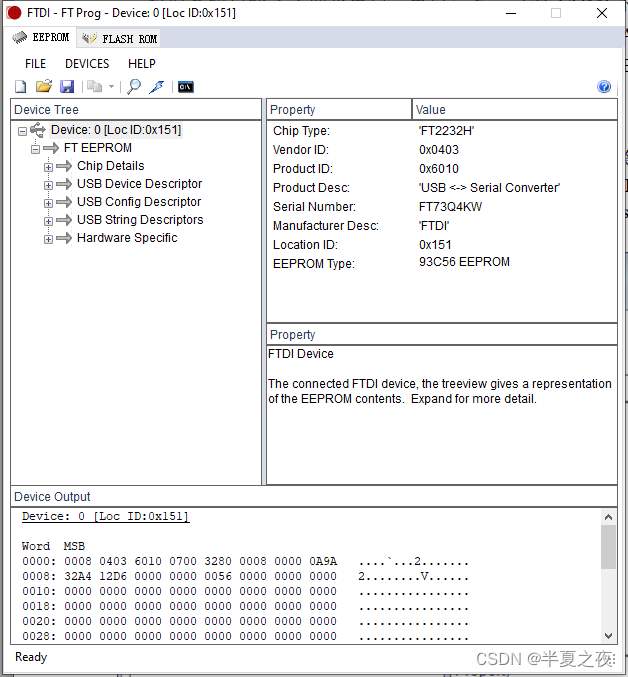628x677 pixels.
Task: Select the Chip Details tree item
Action: [x=110, y=166]
